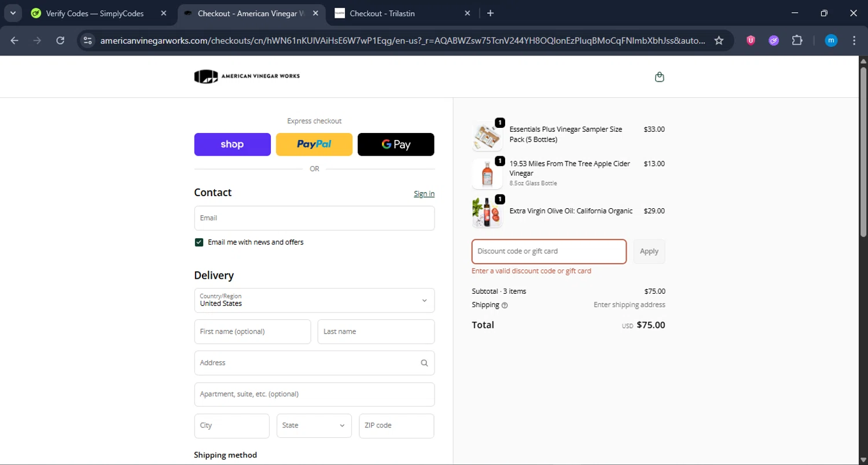Open Chrome's three-dot menu

tap(854, 40)
